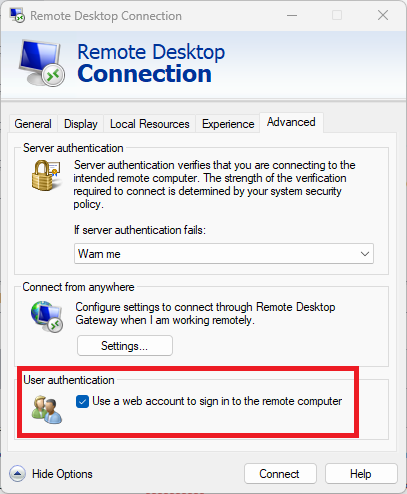Open the Experience tab
Screen dimensions: 407x494
click(228, 124)
